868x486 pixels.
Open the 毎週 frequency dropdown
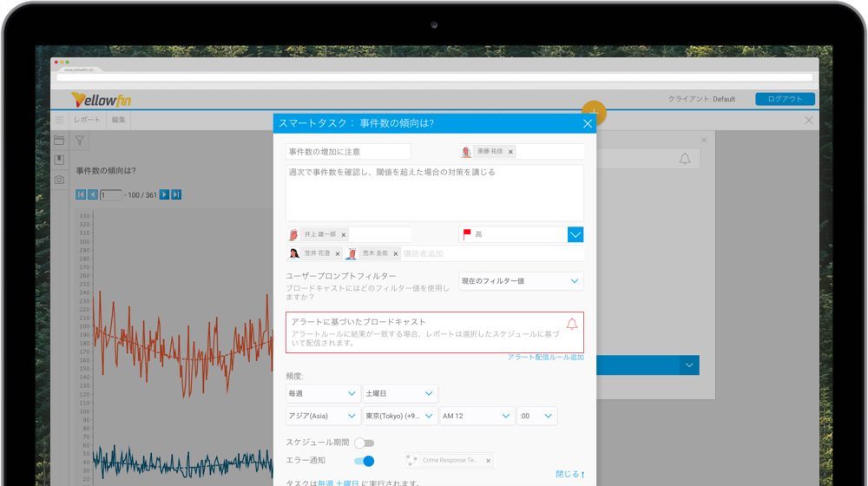(x=323, y=393)
